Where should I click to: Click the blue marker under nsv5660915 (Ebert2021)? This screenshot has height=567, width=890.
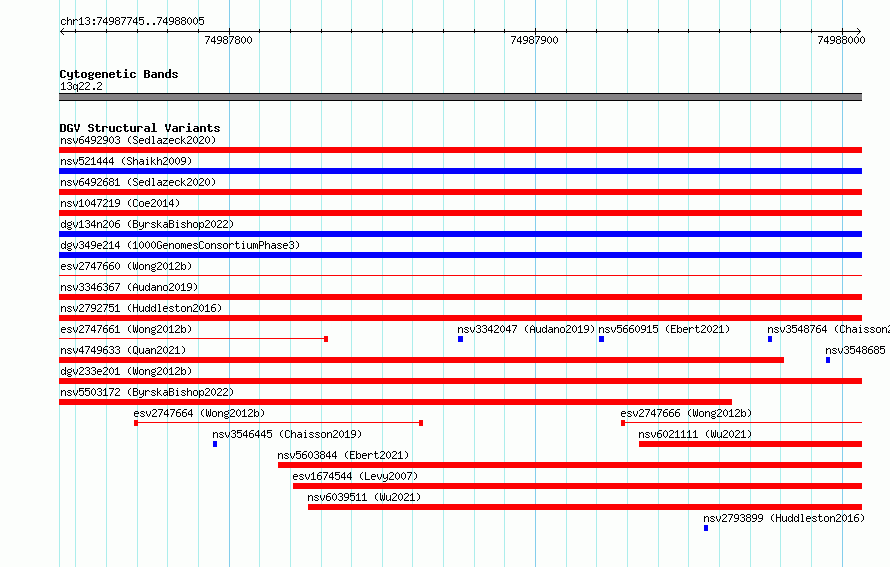[x=601, y=339]
